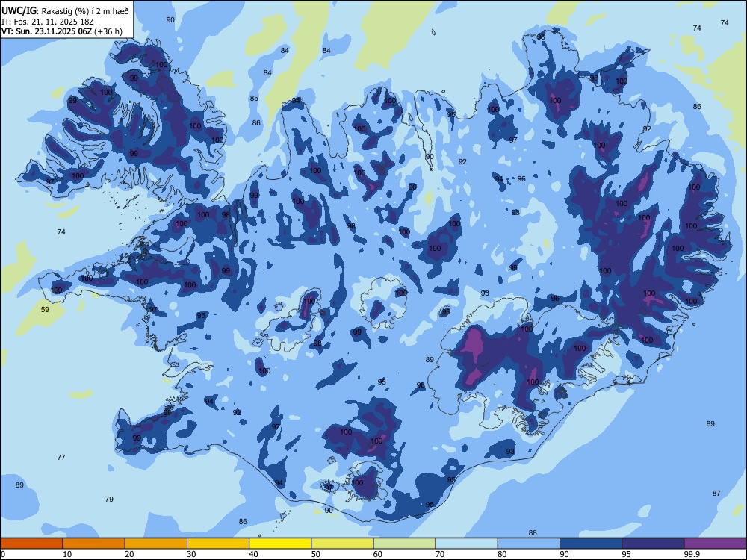Select the legend scale label '30'

click(x=191, y=554)
